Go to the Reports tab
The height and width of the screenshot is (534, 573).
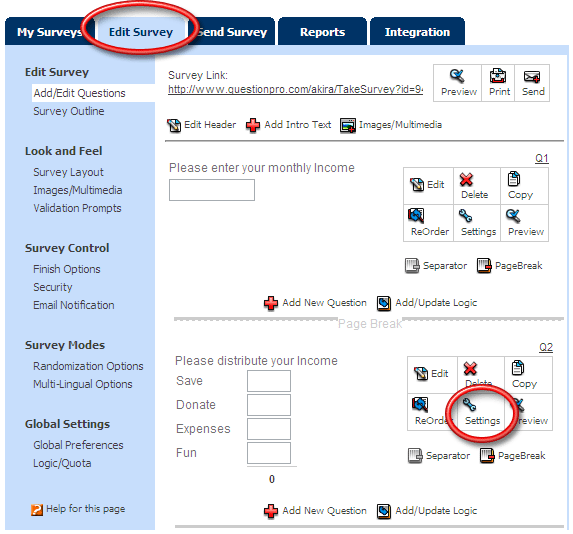coord(322,32)
